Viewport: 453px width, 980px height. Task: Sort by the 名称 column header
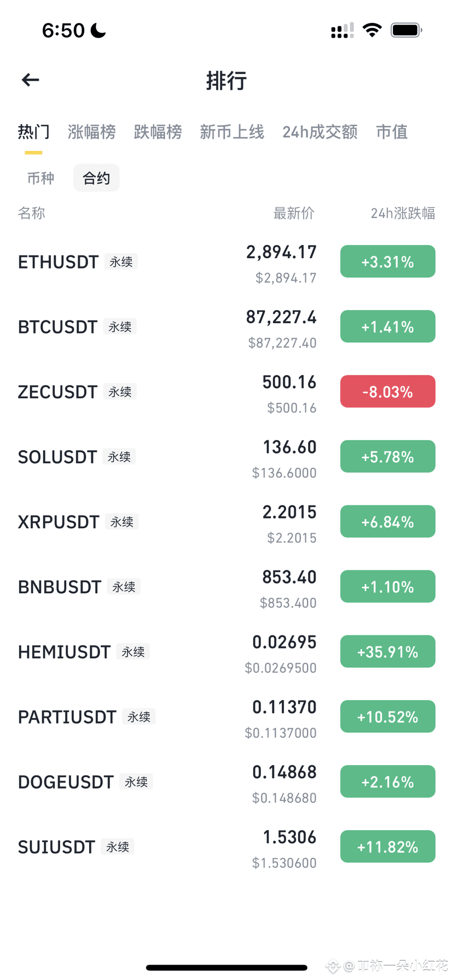(x=32, y=213)
